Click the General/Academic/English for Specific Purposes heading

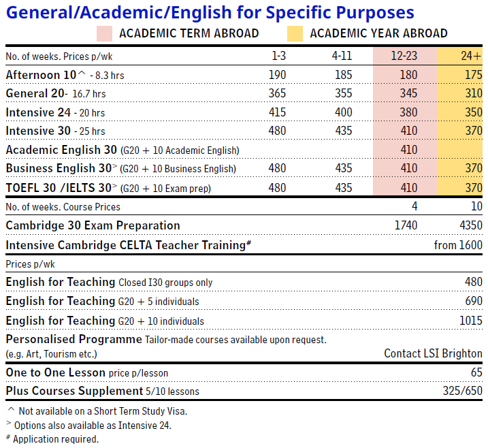point(210,12)
